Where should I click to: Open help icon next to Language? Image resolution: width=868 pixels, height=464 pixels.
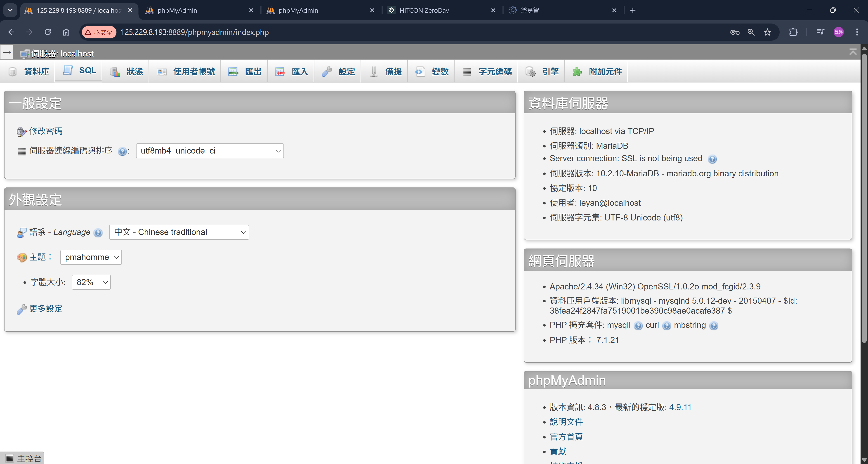[98, 232]
